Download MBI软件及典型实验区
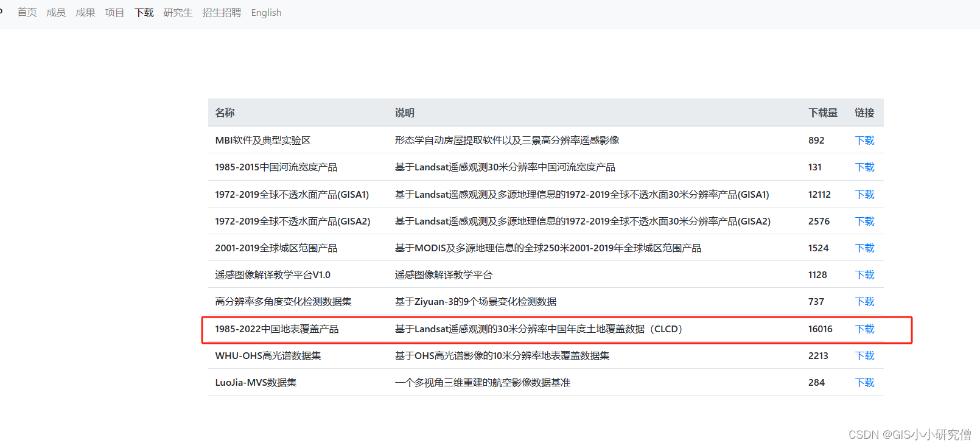The height and width of the screenshot is (446, 980). coord(864,141)
